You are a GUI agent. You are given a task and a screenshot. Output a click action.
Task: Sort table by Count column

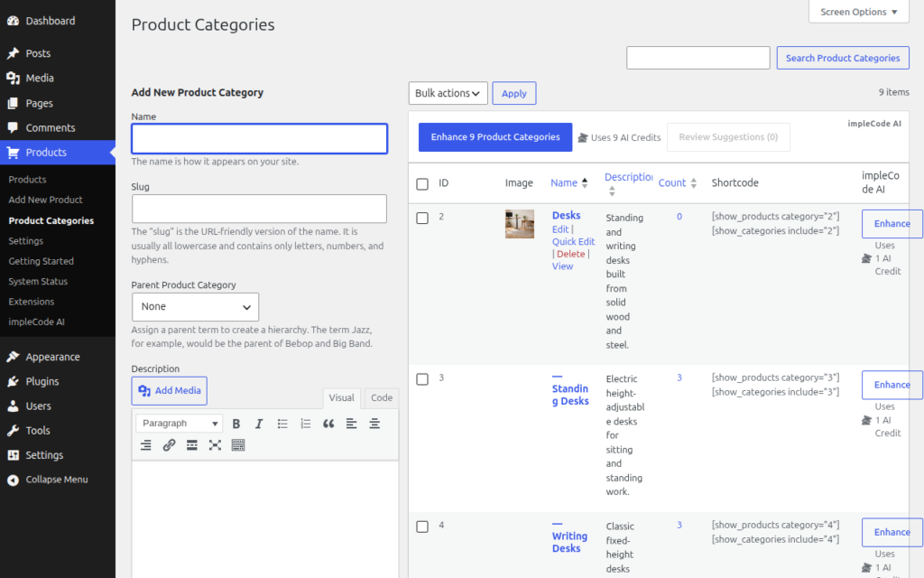pos(677,182)
